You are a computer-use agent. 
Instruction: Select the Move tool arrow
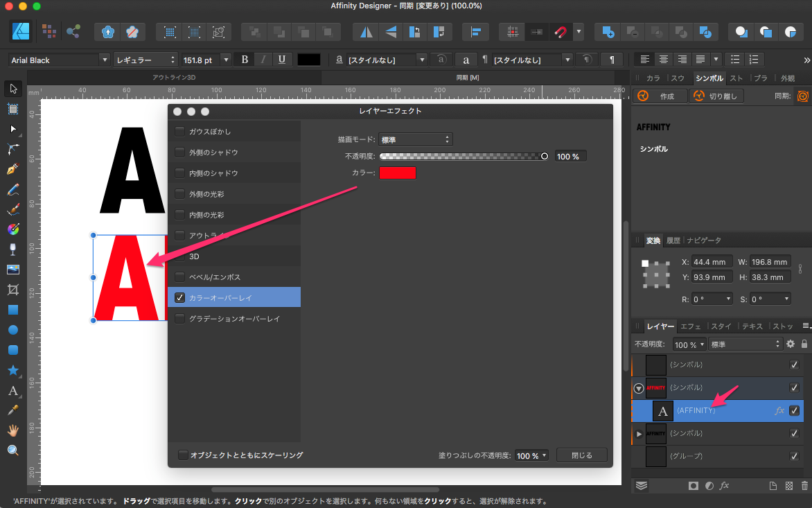[x=13, y=89]
